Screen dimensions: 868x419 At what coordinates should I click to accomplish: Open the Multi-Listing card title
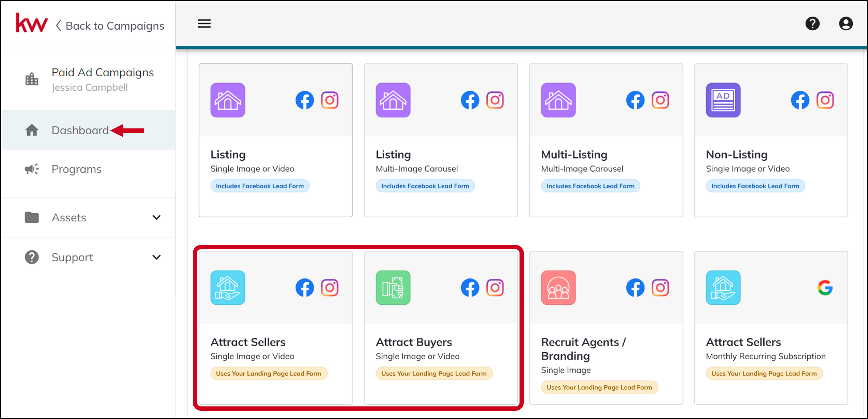(574, 154)
